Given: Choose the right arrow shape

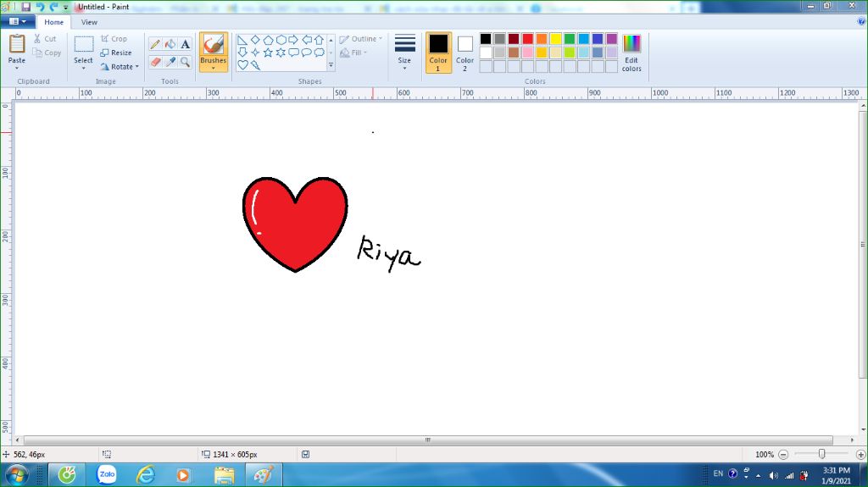Looking at the screenshot, I should pos(293,40).
